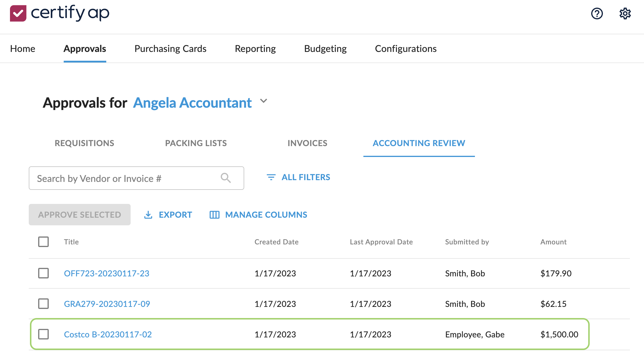Switch to the Requisitions tab
This screenshot has width=644, height=355.
point(85,143)
